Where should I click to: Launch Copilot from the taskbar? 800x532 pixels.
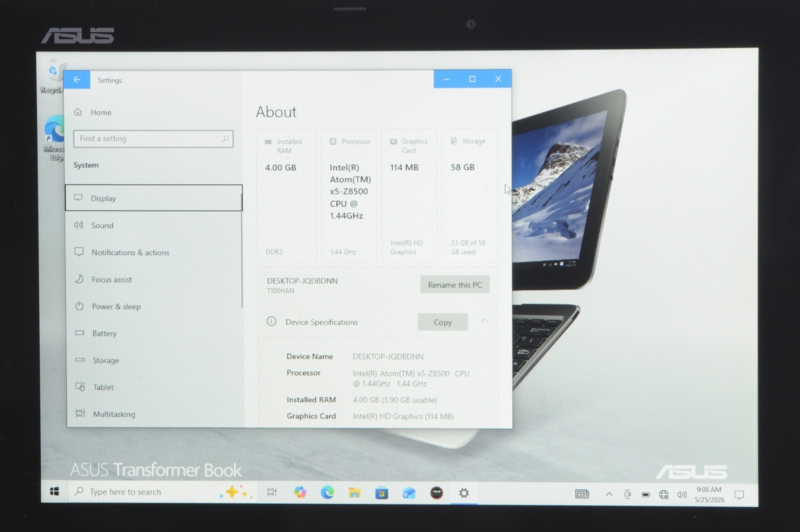[x=300, y=492]
